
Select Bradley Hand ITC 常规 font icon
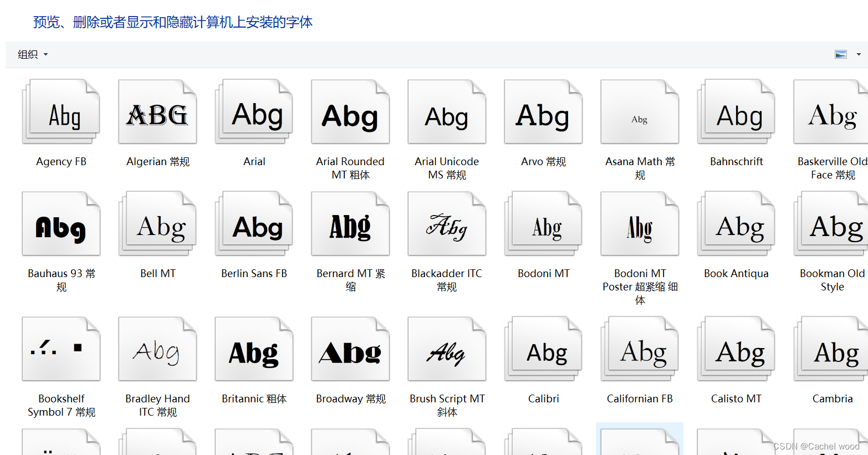coord(157,349)
